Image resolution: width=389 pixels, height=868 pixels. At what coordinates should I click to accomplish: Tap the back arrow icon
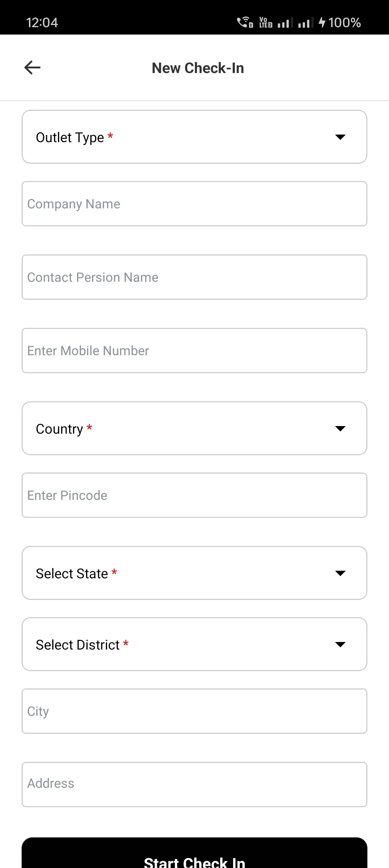[x=32, y=68]
